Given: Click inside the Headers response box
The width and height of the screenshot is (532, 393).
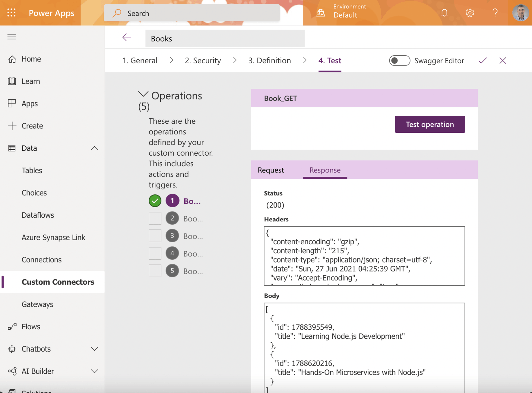Looking at the screenshot, I should (364, 256).
